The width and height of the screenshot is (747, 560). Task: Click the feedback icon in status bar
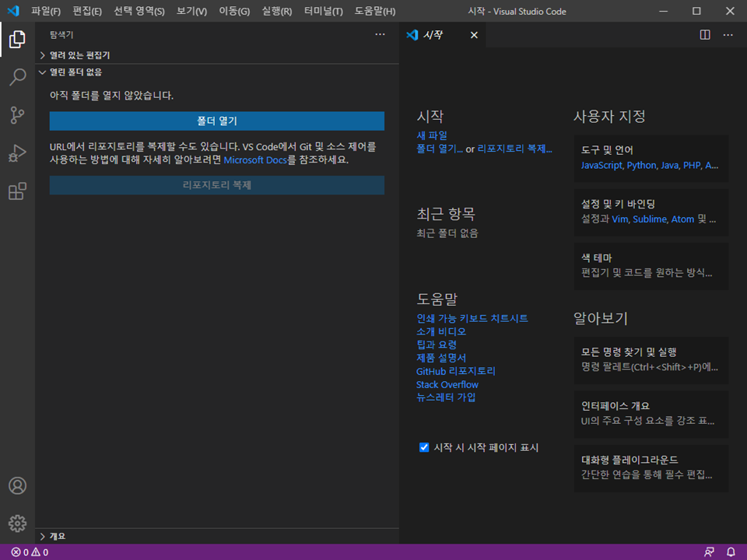709,552
